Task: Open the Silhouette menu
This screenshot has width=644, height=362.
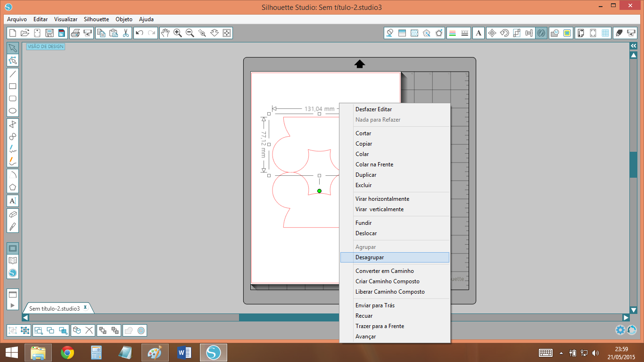Action: 96,19
